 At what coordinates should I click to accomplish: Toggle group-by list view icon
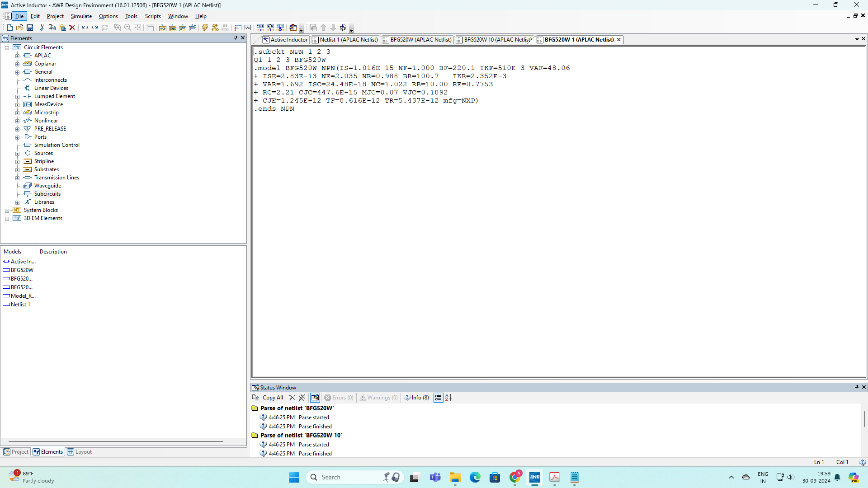pyautogui.click(x=439, y=398)
